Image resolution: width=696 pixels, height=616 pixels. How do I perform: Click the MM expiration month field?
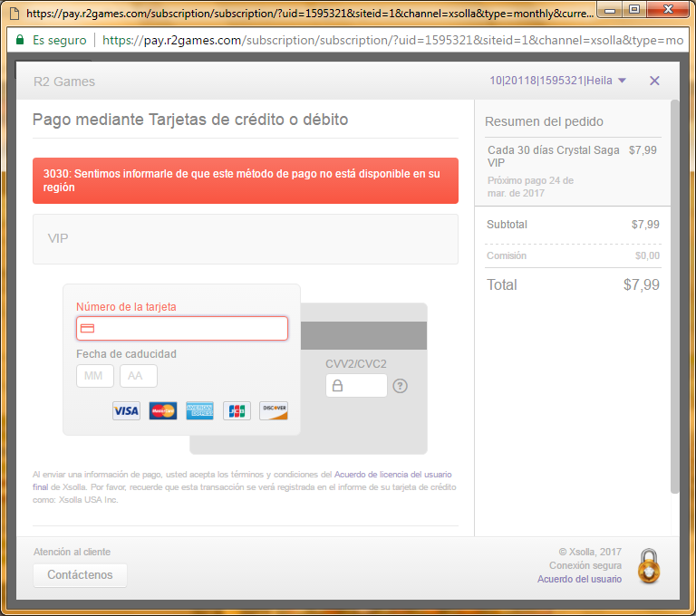(x=94, y=376)
